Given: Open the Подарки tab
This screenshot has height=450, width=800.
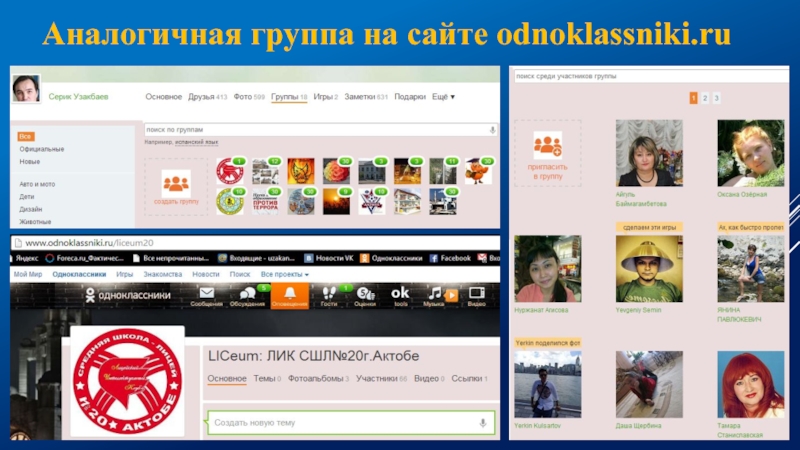Looking at the screenshot, I should pos(410,96).
